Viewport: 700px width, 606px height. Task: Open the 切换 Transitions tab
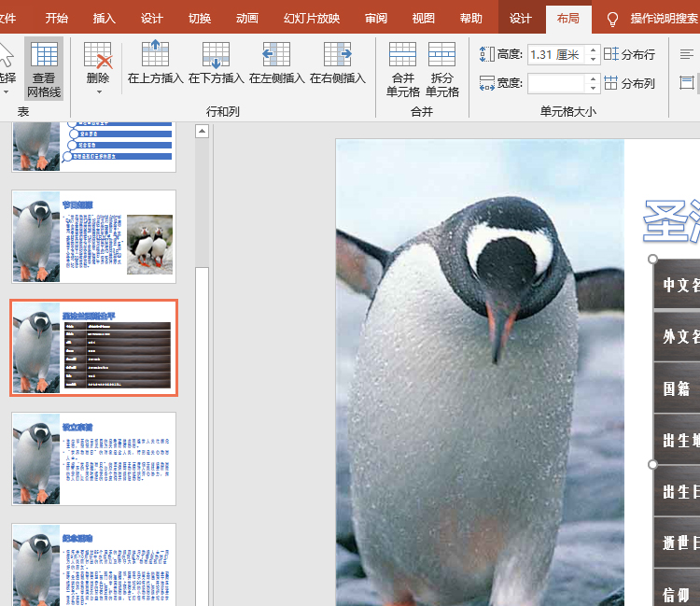[x=200, y=19]
